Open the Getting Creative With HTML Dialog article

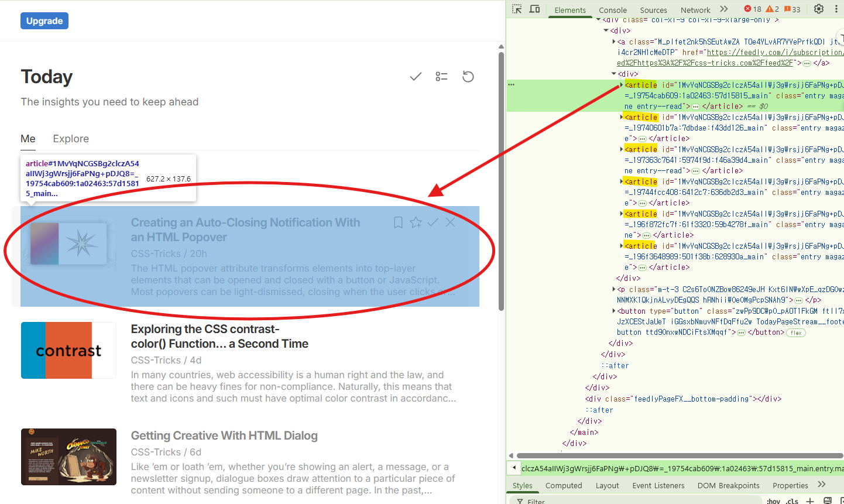point(224,436)
